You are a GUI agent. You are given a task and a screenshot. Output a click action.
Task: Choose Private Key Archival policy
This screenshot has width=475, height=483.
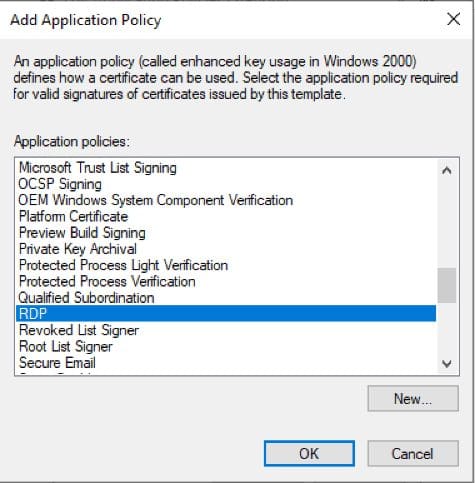pyautogui.click(x=226, y=249)
